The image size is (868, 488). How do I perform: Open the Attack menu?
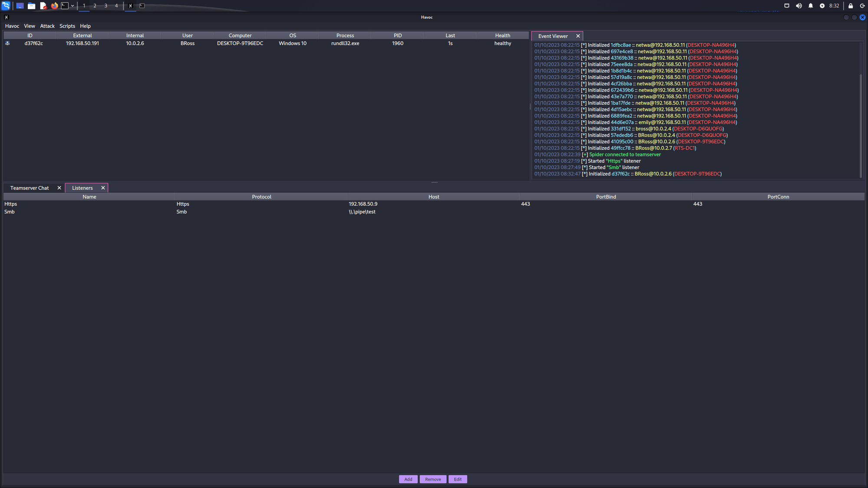(47, 26)
